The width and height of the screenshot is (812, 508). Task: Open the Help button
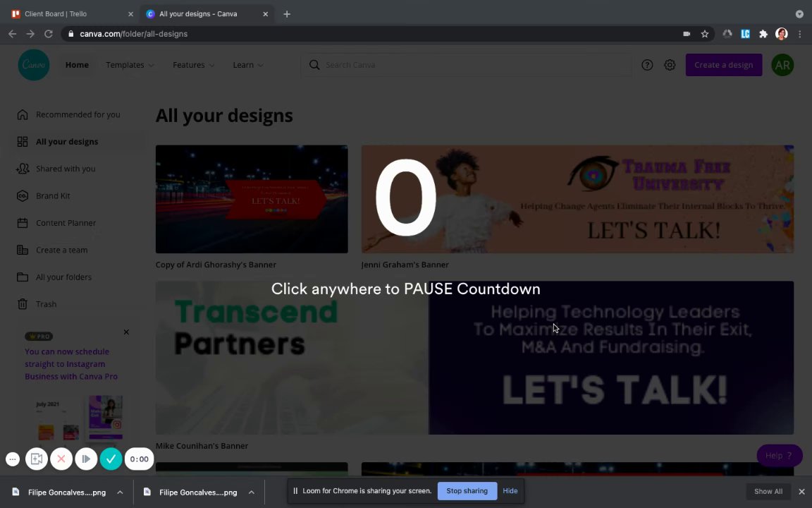tap(780, 456)
